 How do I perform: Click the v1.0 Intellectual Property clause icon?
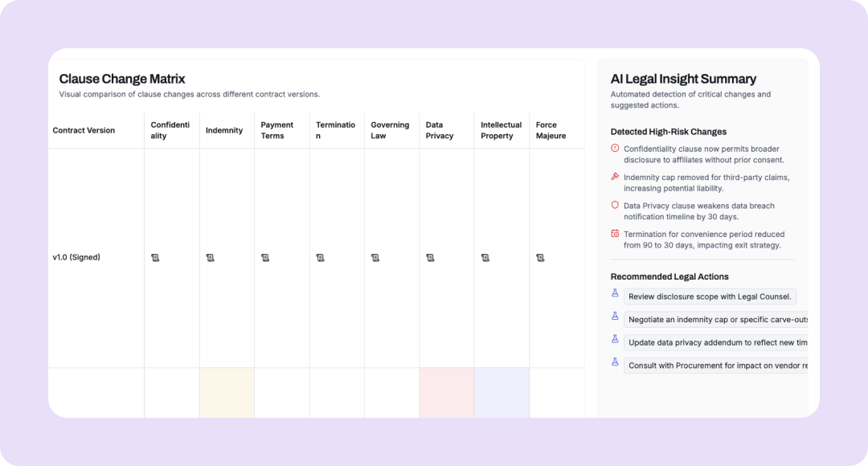point(485,258)
